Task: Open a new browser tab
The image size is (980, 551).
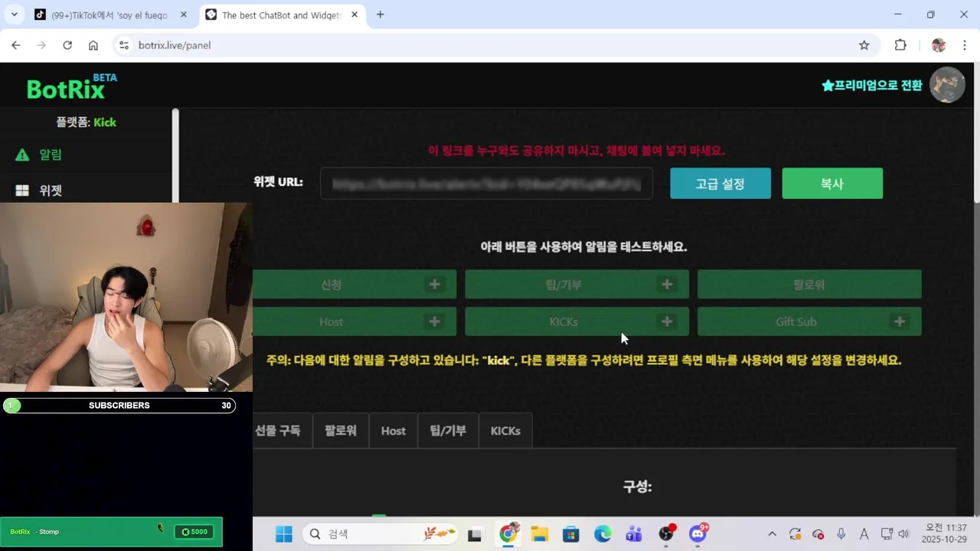Action: pyautogui.click(x=381, y=15)
